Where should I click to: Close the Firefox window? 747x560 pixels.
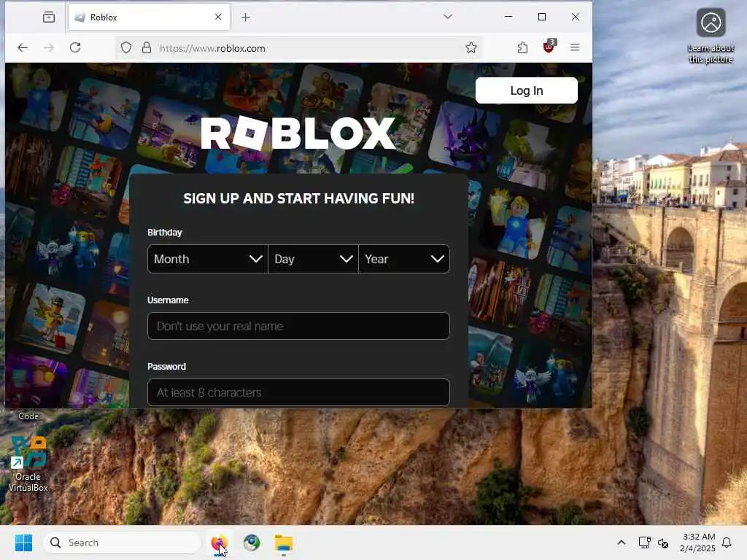coord(576,17)
